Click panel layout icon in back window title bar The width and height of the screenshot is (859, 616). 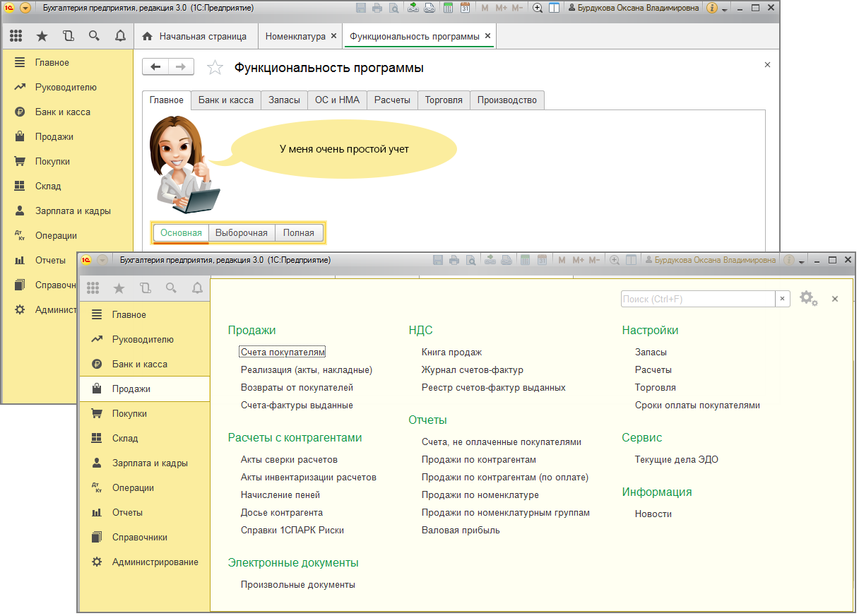click(x=554, y=8)
